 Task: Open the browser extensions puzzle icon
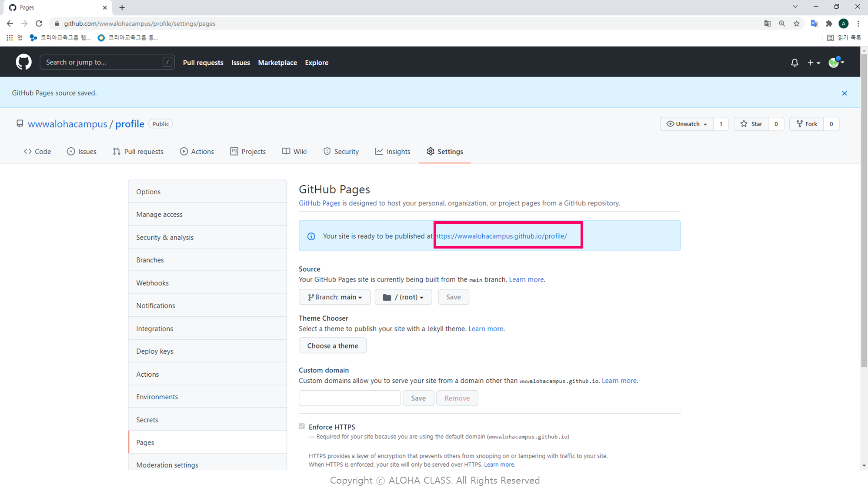pos(829,23)
